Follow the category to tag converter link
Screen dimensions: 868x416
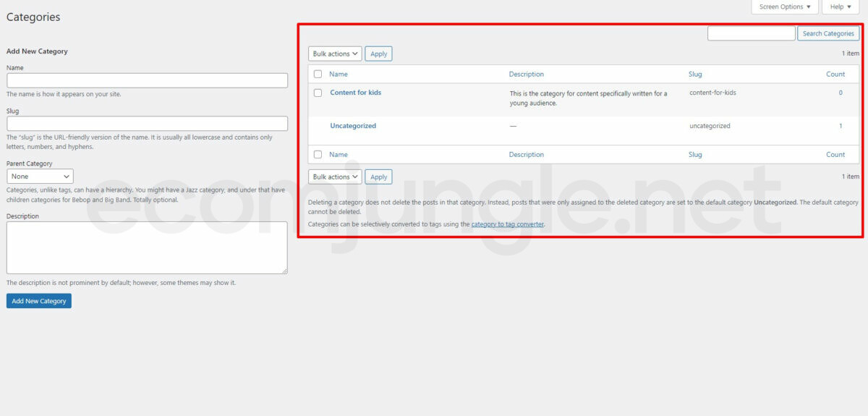507,224
